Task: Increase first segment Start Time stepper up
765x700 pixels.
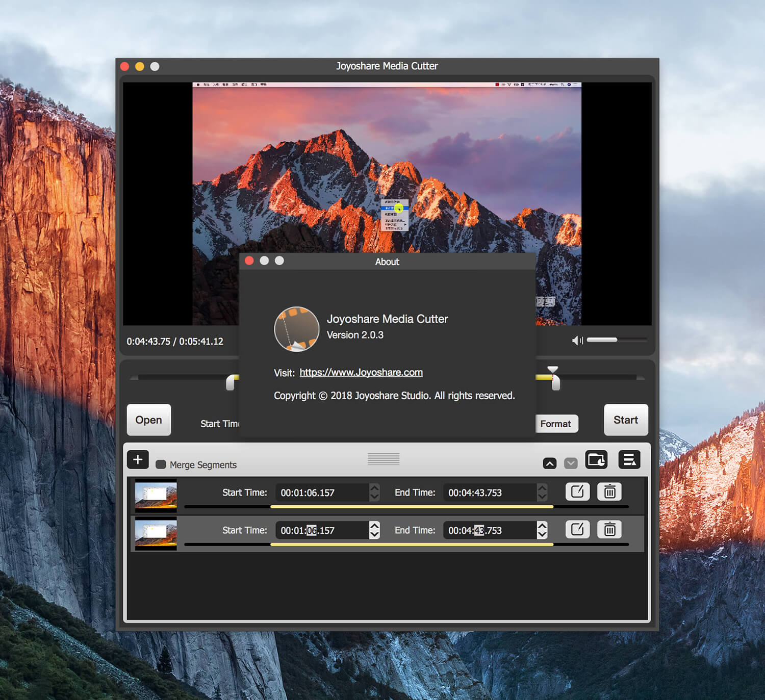Action: click(x=375, y=488)
